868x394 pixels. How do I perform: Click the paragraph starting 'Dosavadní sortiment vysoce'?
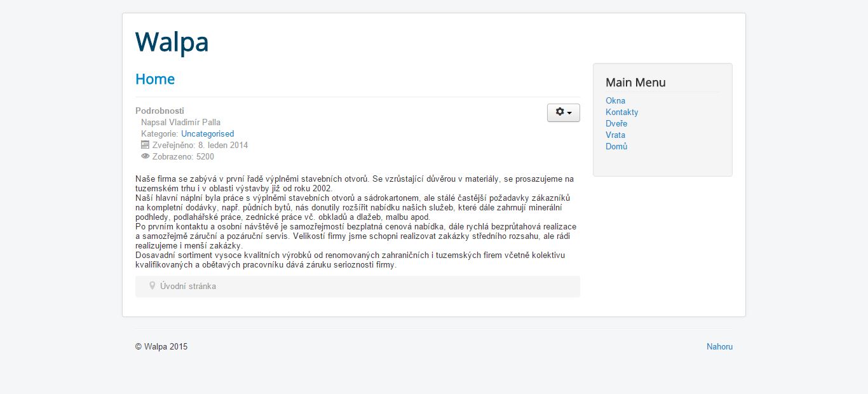350,260
